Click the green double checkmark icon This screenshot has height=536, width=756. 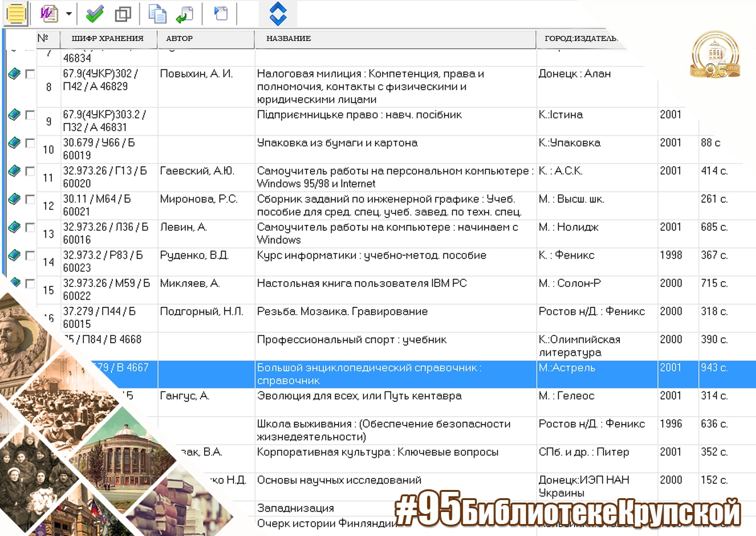pos(95,13)
